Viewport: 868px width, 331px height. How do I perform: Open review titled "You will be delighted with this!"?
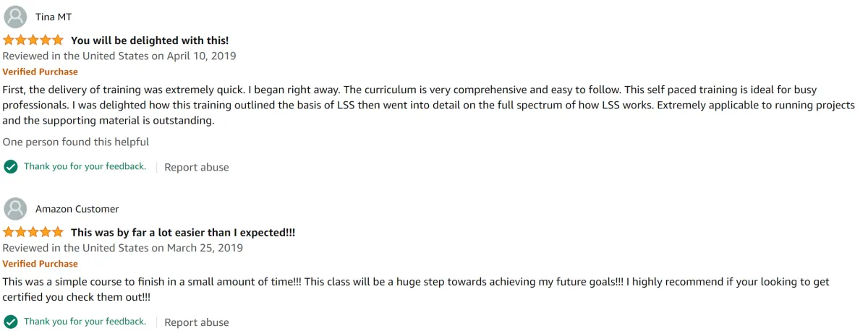click(x=150, y=40)
